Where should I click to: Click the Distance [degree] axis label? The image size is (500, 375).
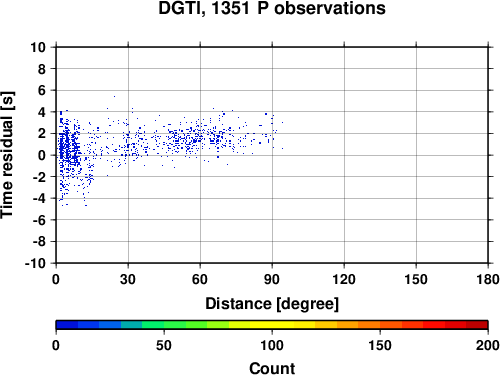coord(272,304)
